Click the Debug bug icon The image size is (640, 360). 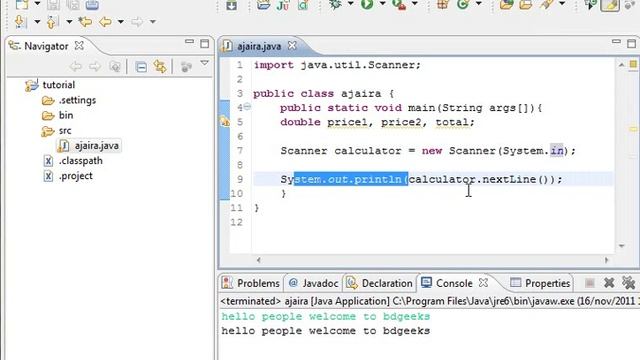(335, 4)
